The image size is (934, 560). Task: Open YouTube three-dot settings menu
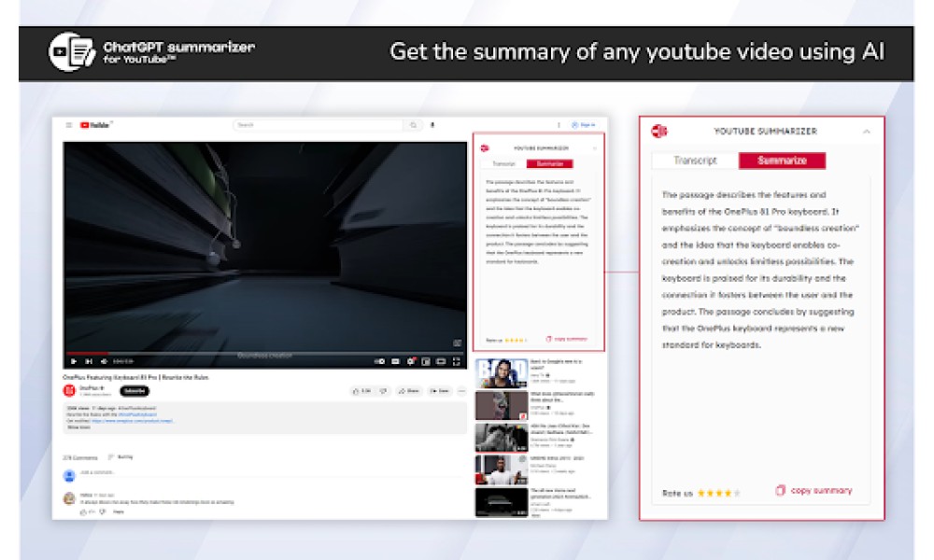(559, 125)
